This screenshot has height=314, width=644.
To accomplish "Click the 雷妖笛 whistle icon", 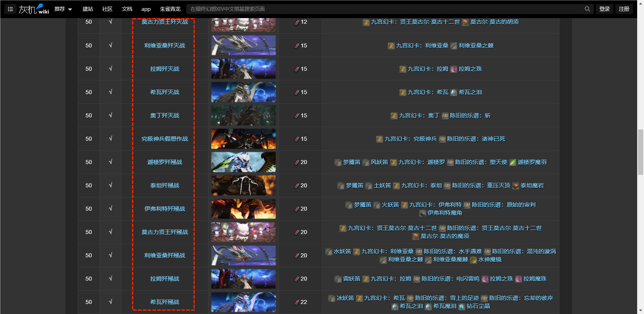I will [x=338, y=279].
